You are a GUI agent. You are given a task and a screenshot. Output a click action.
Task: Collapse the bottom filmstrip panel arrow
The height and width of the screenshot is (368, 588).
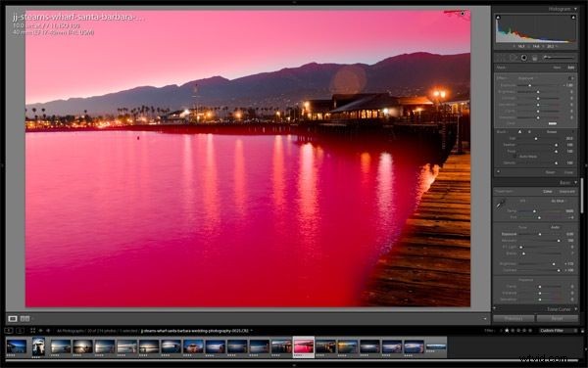pos(294,365)
